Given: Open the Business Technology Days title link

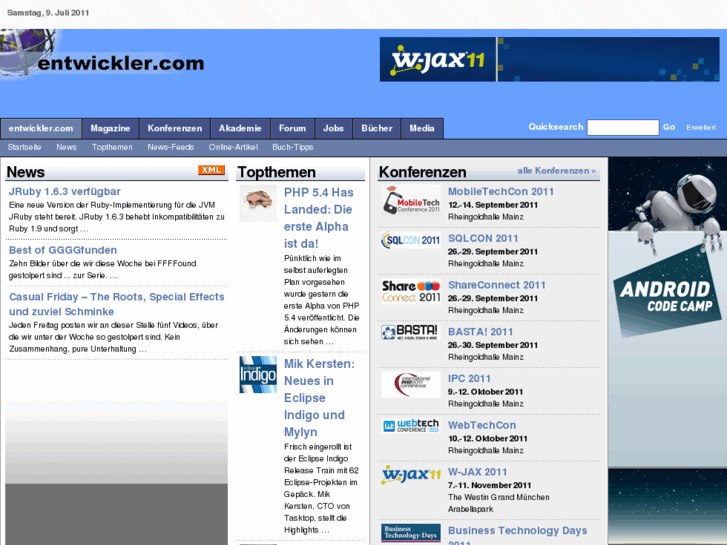Looking at the screenshot, I should pyautogui.click(x=517, y=534).
